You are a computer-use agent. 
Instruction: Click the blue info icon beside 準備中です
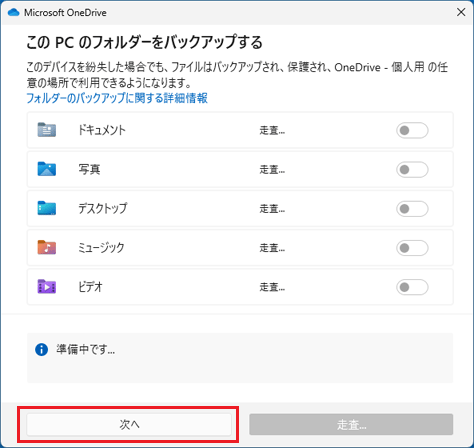pyautogui.click(x=41, y=350)
